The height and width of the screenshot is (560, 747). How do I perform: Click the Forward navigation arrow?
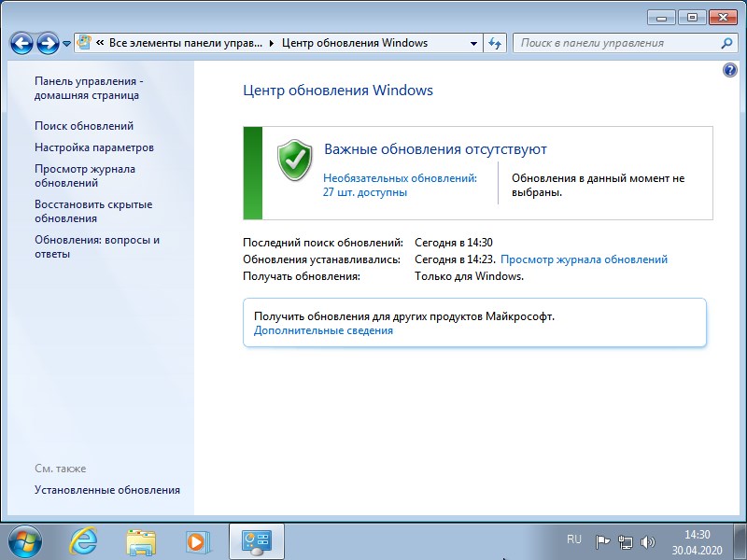[x=49, y=43]
